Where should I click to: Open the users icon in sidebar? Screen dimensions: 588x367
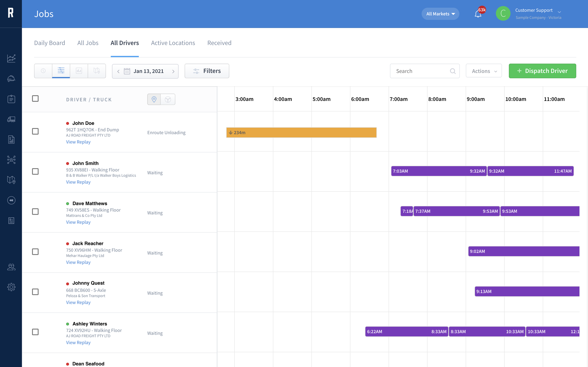pos(11,267)
